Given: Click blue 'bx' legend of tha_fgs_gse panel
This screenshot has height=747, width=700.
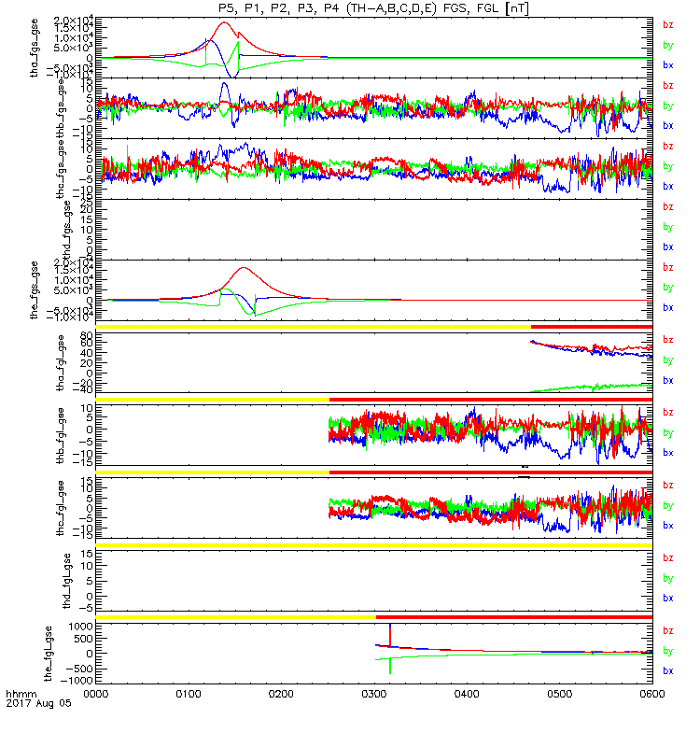Looking at the screenshot, I should click(668, 65).
